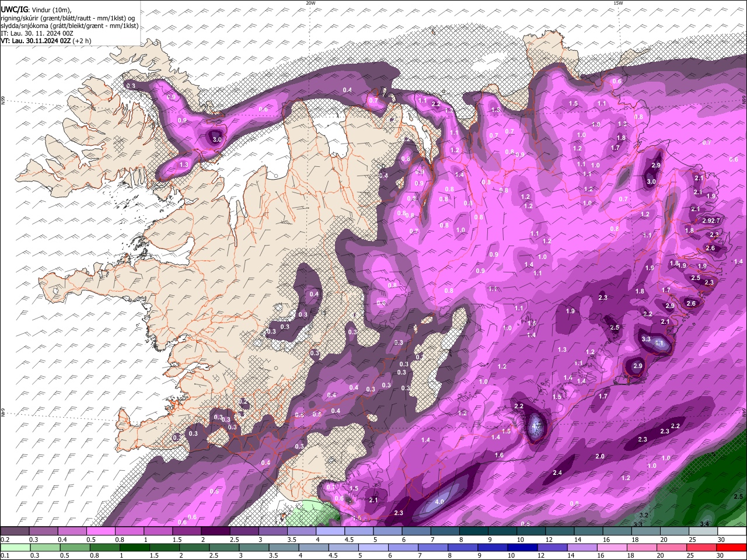
Task: Select the red 30 swatch in lower legend row
Action: 730,547
